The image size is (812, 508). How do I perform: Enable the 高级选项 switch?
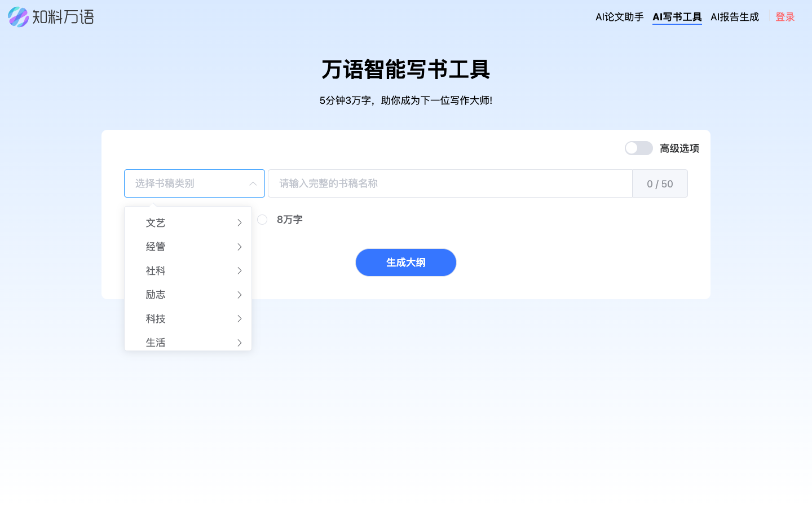click(x=638, y=148)
